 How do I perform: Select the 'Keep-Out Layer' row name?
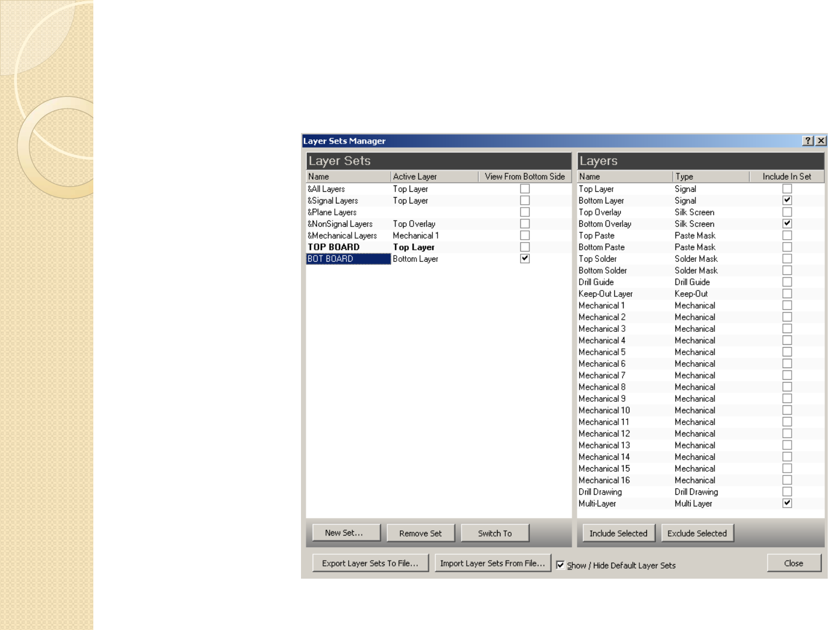(605, 294)
